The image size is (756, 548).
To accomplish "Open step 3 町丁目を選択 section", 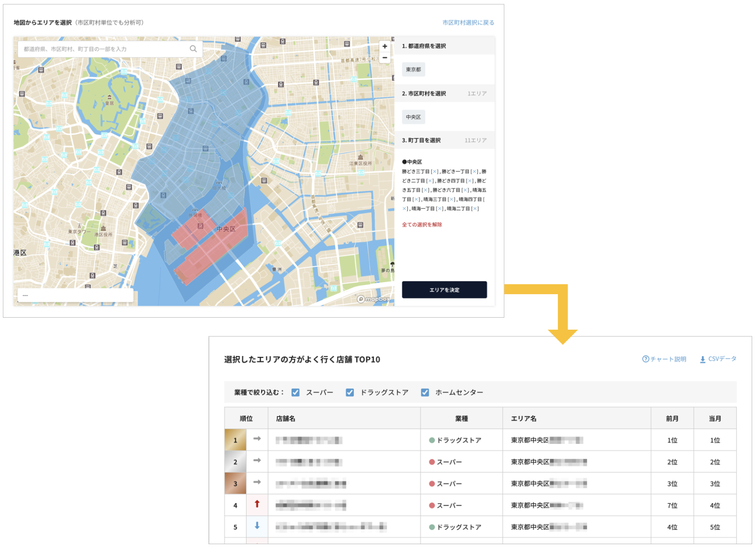I will [444, 141].
